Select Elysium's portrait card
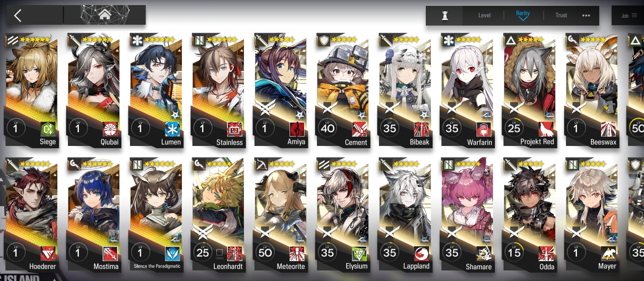This screenshot has width=644, height=281. [343, 214]
